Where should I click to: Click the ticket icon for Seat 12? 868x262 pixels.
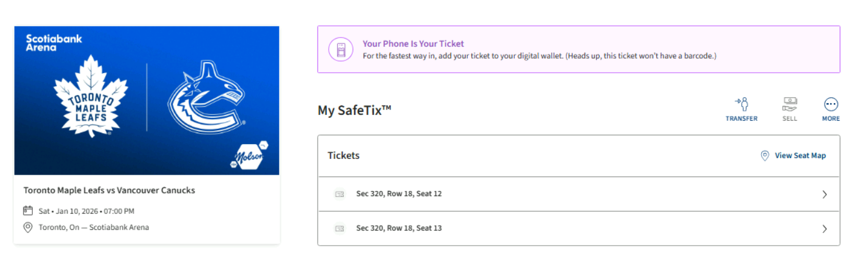click(339, 194)
